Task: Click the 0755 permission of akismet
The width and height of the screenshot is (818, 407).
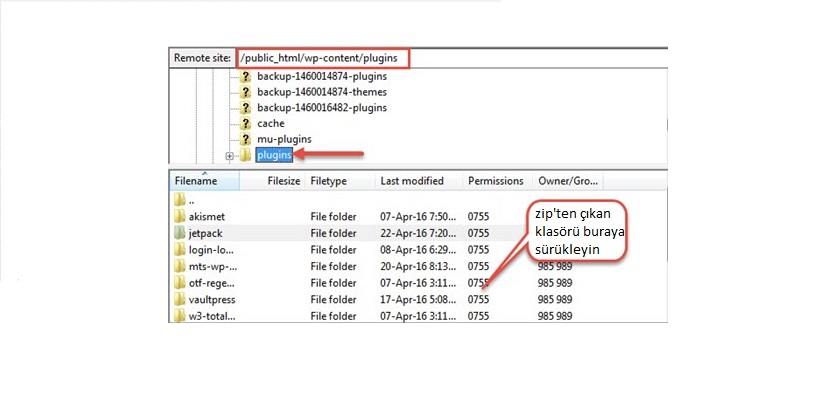Action: 478,216
